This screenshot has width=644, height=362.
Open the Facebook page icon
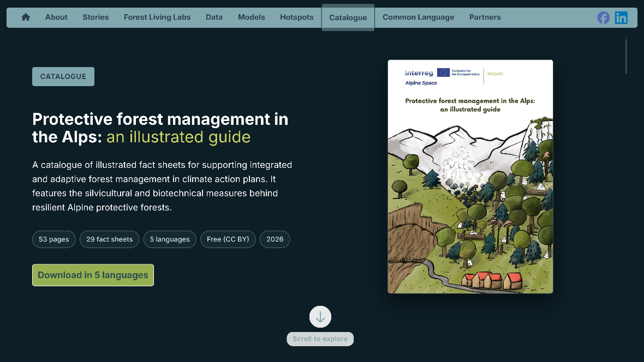click(603, 17)
